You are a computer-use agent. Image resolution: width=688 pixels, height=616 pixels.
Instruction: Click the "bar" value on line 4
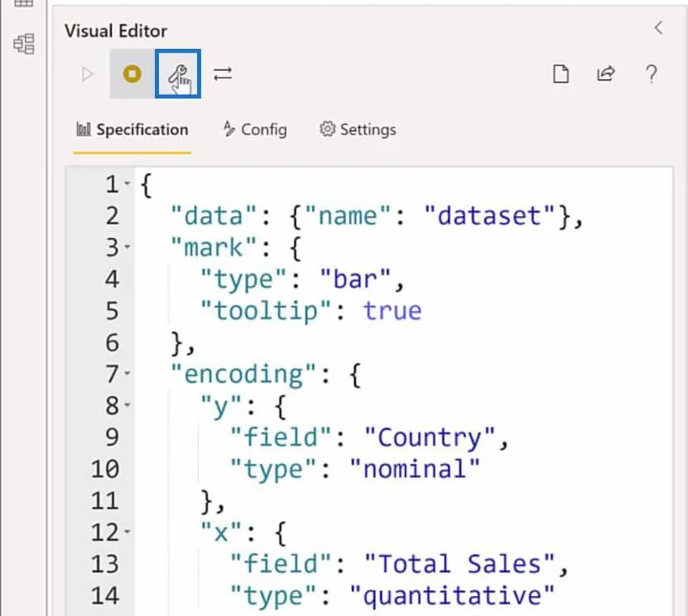pos(355,279)
